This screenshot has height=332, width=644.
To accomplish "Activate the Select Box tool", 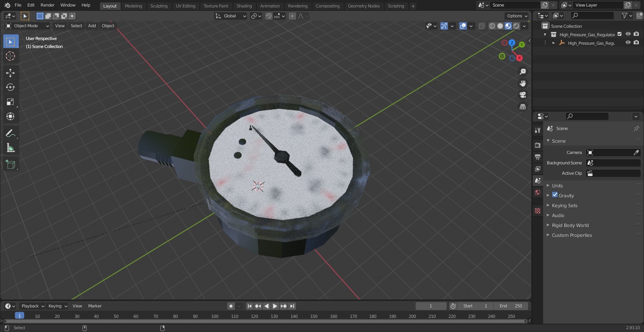I will [10, 41].
